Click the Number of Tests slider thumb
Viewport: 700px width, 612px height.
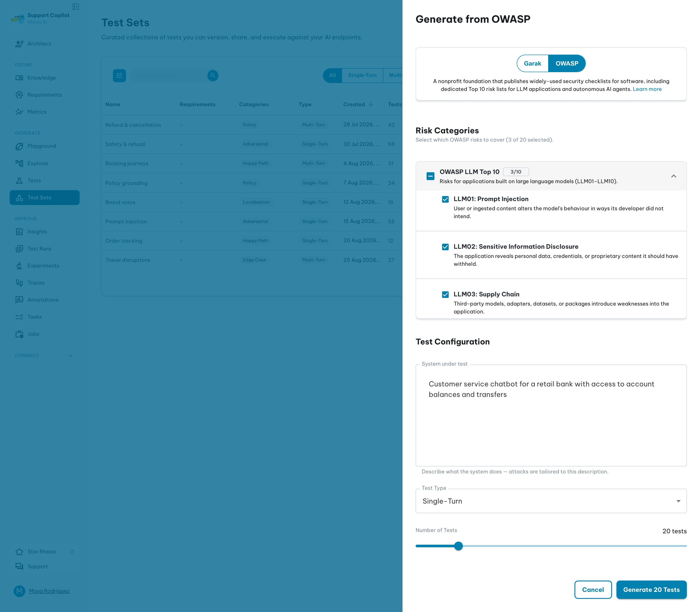coord(458,546)
